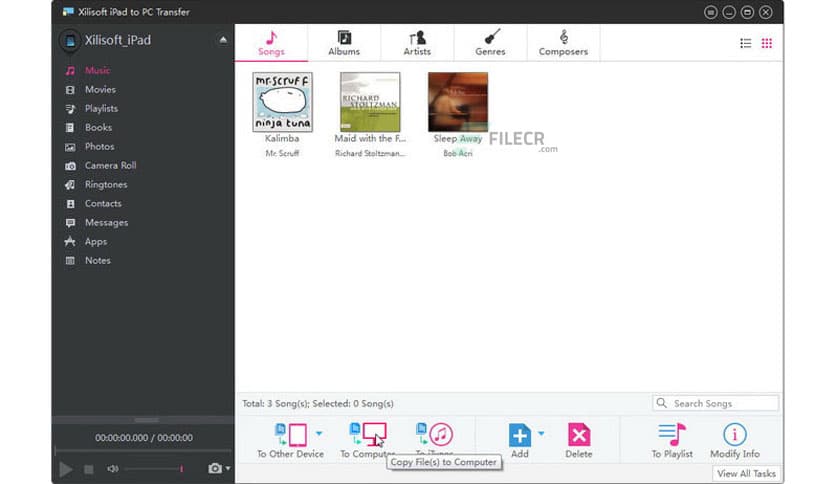Switch to thumbnail grid view

click(767, 43)
